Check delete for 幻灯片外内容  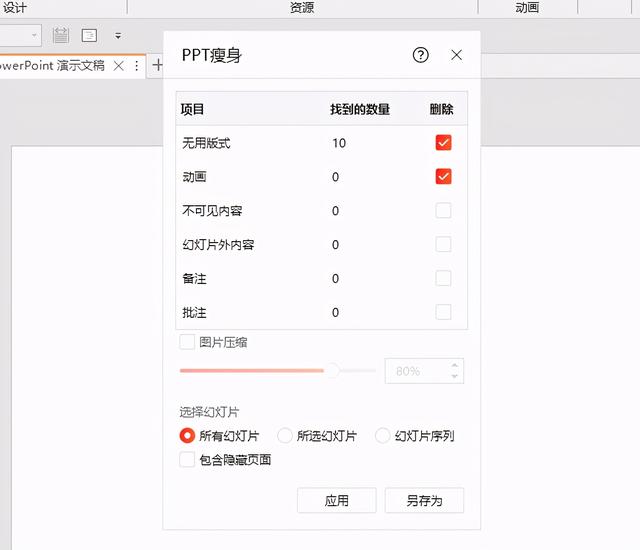coord(443,244)
